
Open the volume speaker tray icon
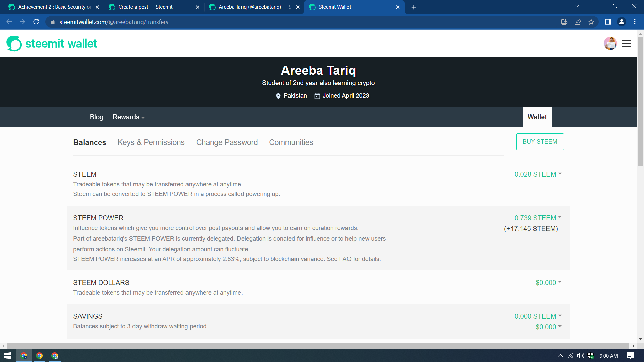[x=581, y=356]
